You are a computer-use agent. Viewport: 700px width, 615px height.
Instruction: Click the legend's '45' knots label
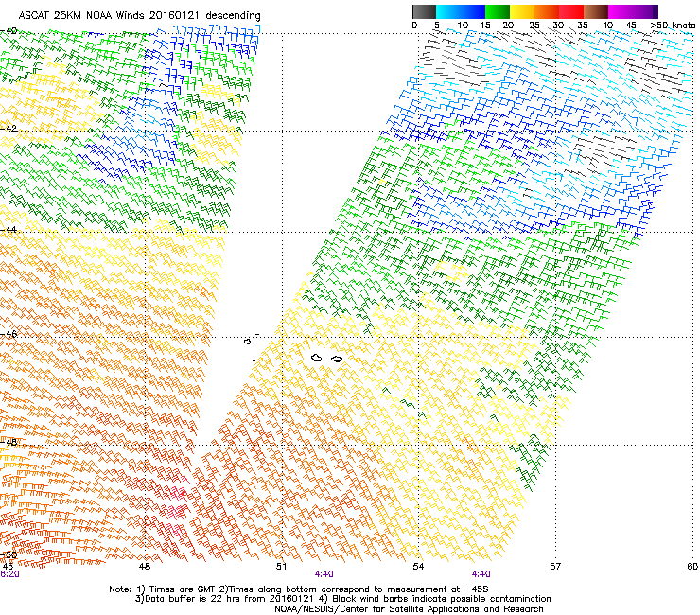pyautogui.click(x=631, y=25)
